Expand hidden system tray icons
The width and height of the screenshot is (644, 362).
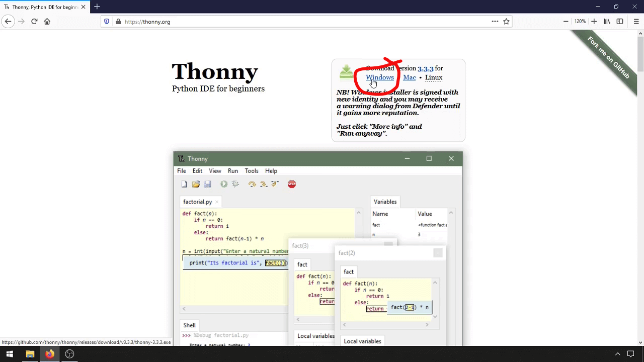618,354
